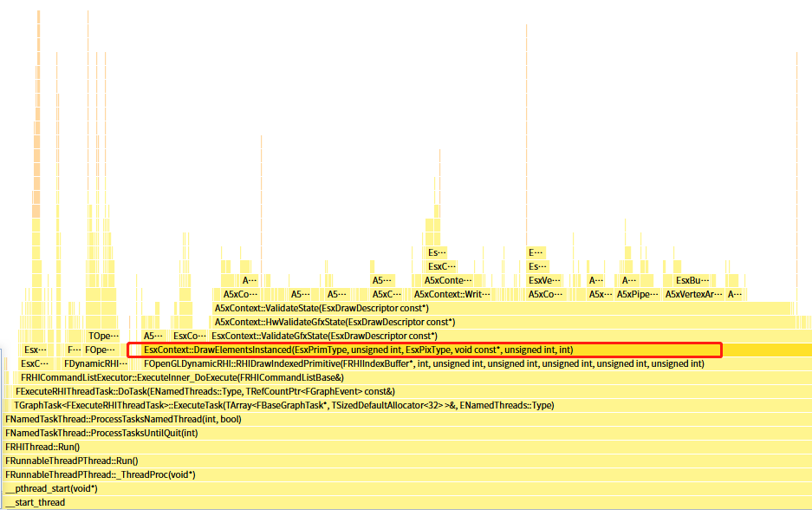Click A··· frame right of A5xVertexAr···

[x=734, y=294]
